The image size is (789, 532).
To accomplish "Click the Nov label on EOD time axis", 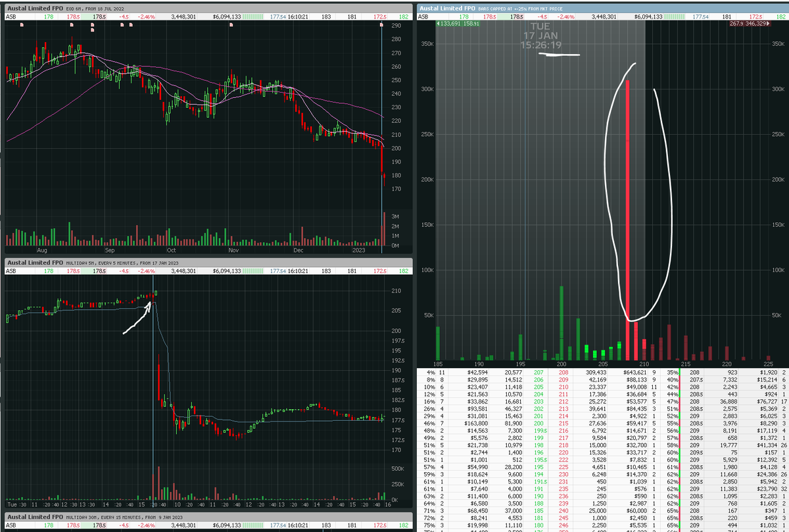I will pyautogui.click(x=233, y=251).
